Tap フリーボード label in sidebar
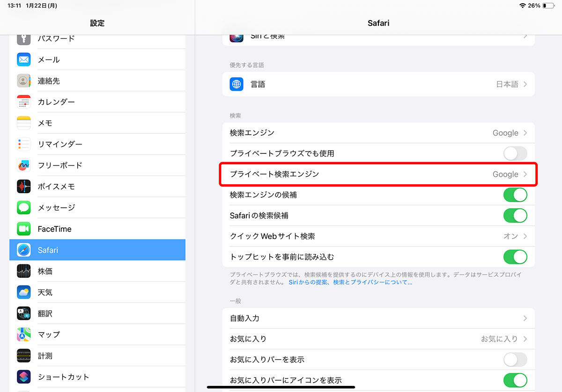Viewport: 562px width, 392px height. point(60,165)
